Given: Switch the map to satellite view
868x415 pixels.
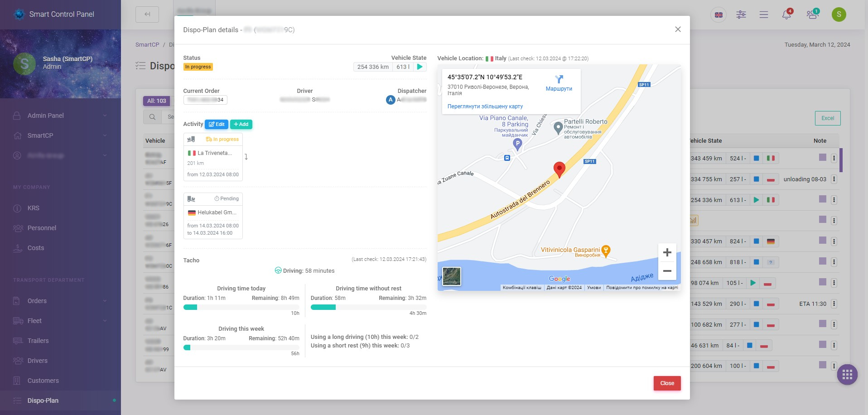Looking at the screenshot, I should (x=451, y=276).
